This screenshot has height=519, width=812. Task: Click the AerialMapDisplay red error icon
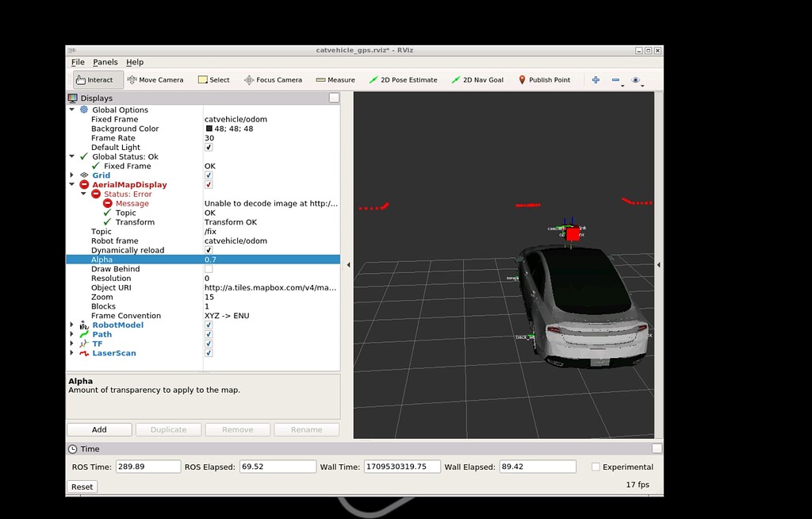84,185
